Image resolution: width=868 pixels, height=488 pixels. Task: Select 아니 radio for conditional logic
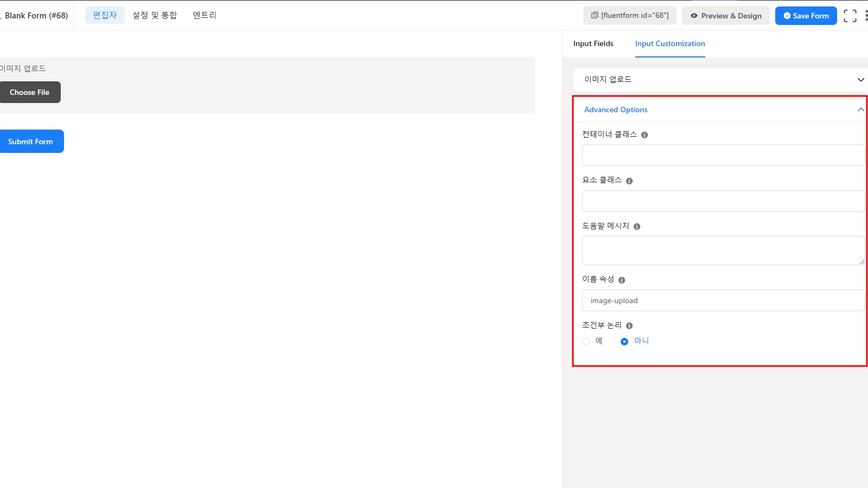click(x=624, y=342)
